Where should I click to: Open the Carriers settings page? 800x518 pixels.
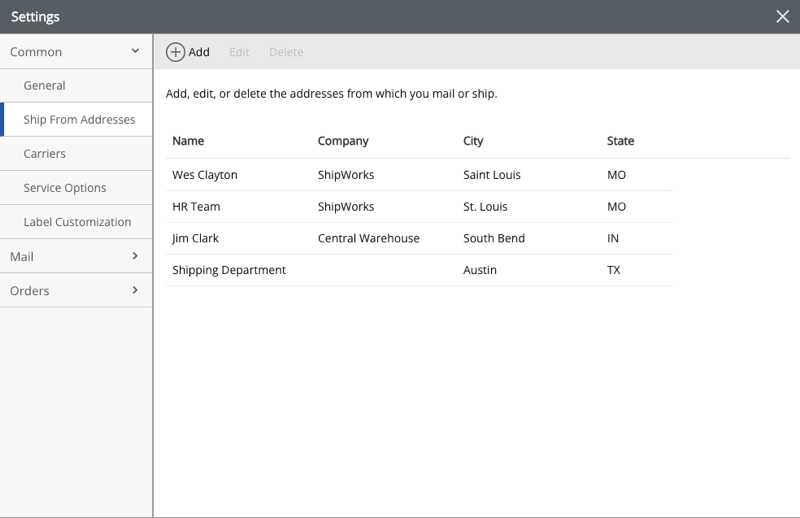(76, 154)
